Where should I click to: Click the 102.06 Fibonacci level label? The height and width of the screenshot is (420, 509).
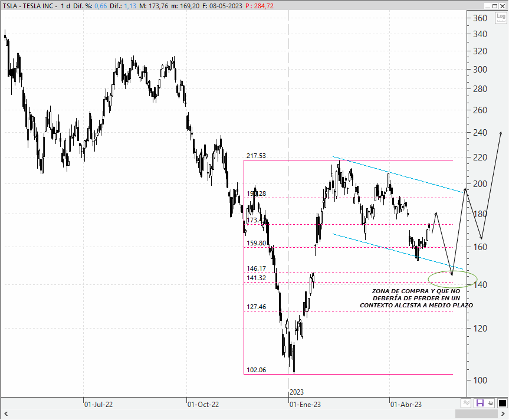tap(256, 370)
